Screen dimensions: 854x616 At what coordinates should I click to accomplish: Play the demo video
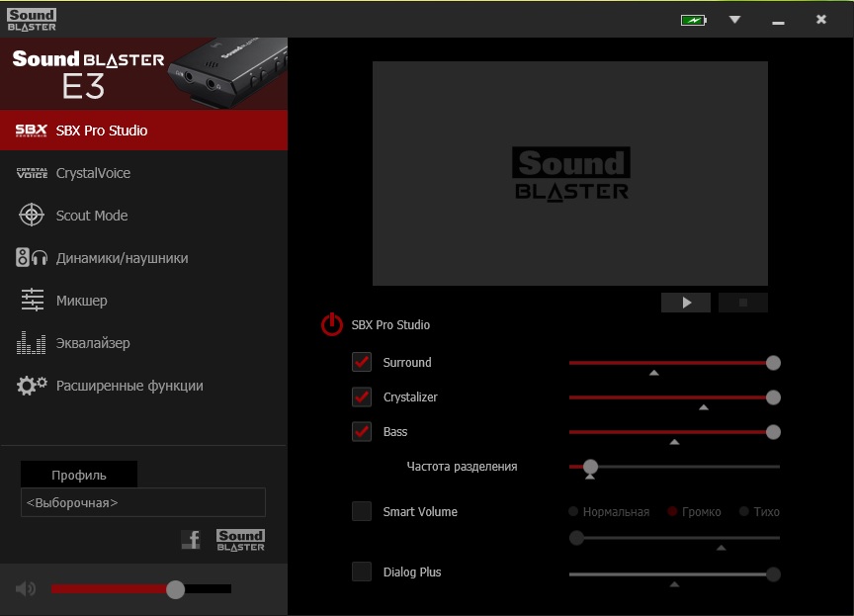click(x=686, y=303)
